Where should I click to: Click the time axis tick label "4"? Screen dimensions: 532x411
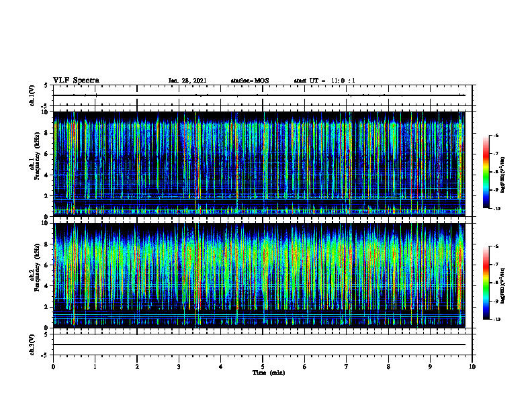[x=221, y=367]
